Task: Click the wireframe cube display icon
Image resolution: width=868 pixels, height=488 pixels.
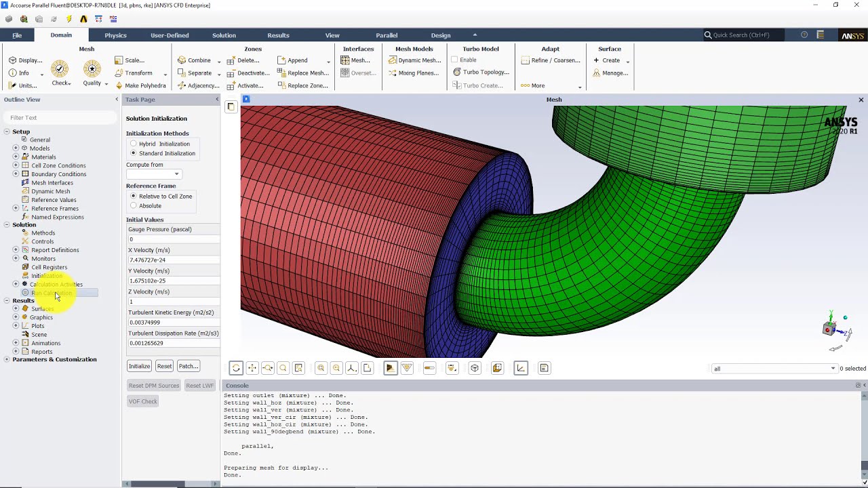Action: [475, 368]
